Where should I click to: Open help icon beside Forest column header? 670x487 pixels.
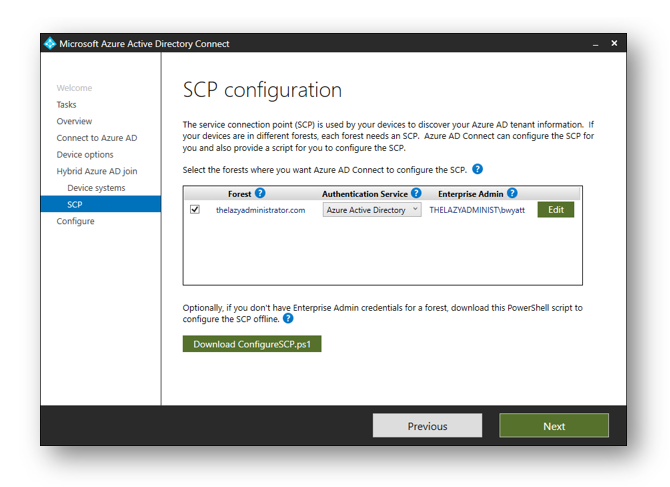point(260,193)
